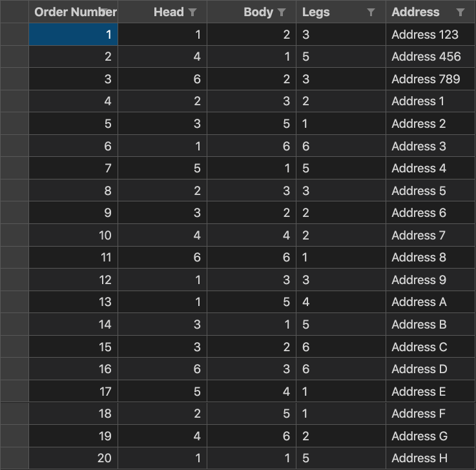Select the cell 'Address 8'
This screenshot has height=470, width=476.
[x=430, y=258]
